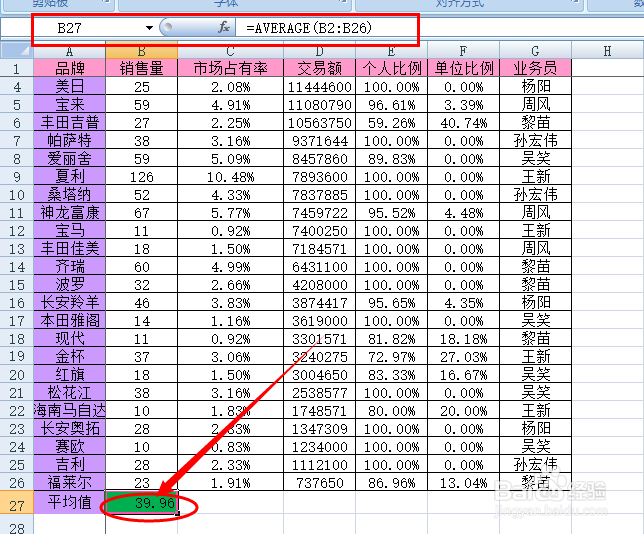Select personal ratio 86.96%
The height and width of the screenshot is (534, 644).
pos(391,482)
